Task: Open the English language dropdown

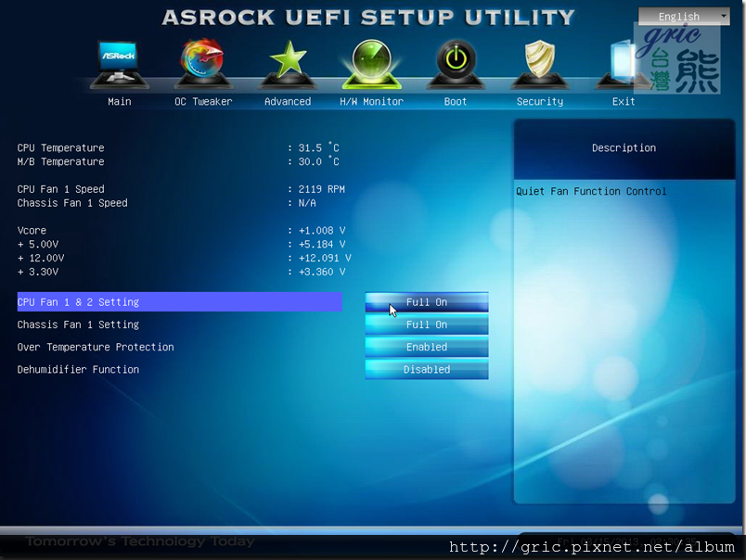Action: [x=684, y=17]
